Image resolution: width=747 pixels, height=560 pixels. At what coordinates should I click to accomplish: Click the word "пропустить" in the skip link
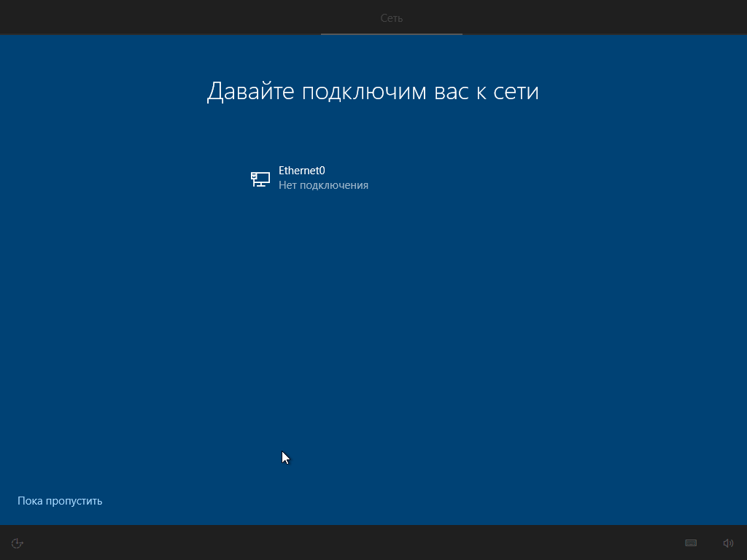tap(74, 501)
